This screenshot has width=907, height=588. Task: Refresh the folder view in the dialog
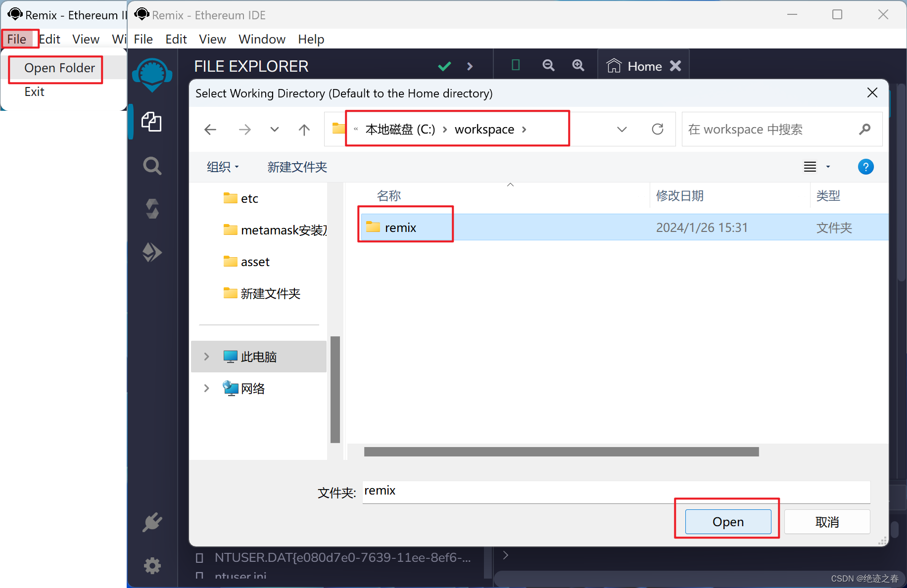657,129
